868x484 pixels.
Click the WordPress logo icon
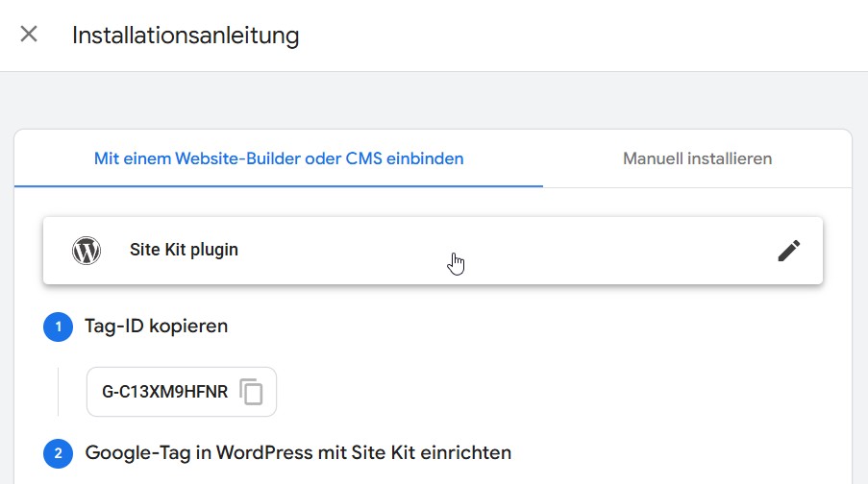pyautogui.click(x=87, y=251)
